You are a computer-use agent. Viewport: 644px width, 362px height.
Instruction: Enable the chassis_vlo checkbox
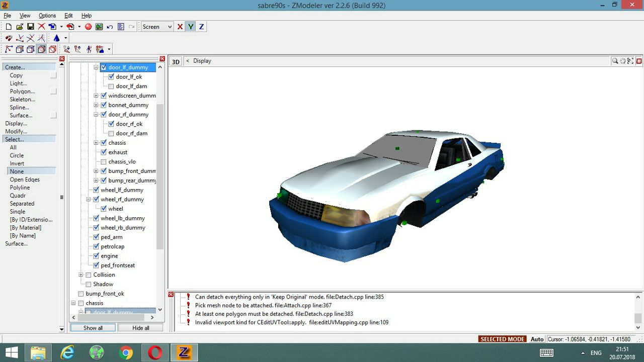104,162
